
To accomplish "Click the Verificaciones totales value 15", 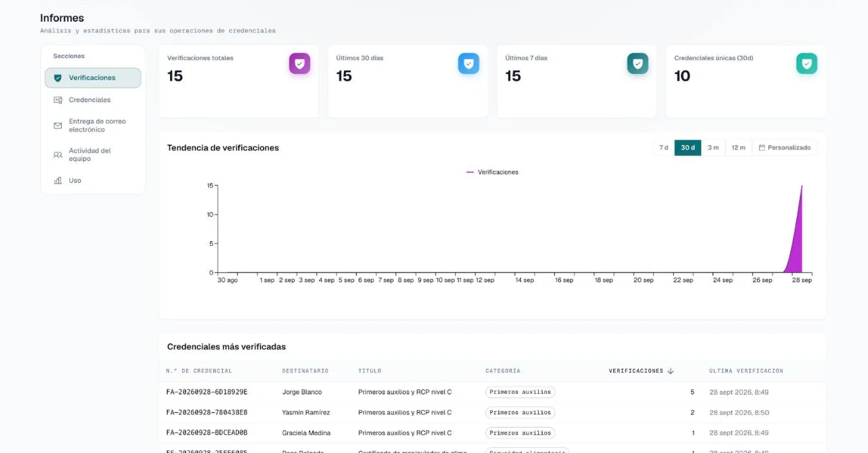I will coord(175,76).
